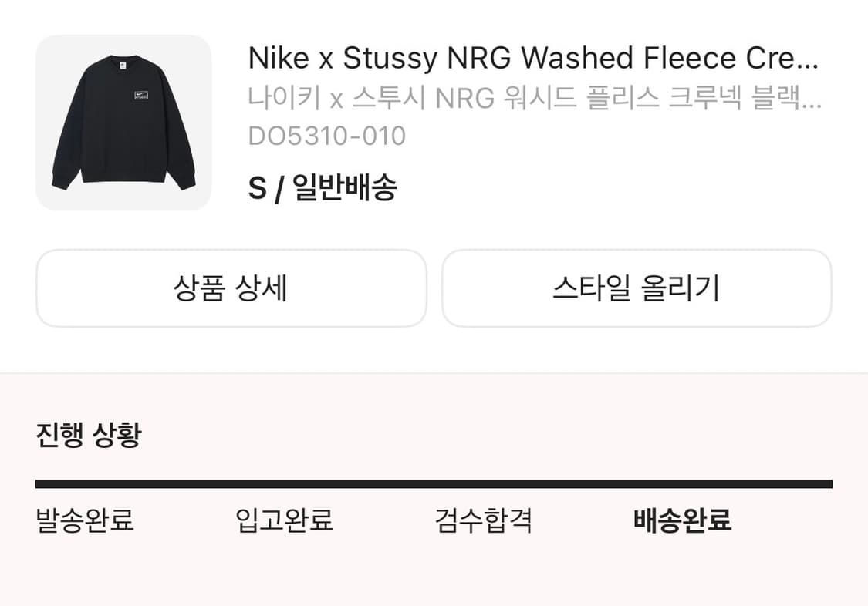Tap 스타일 올리기 to upload a style
The width and height of the screenshot is (868, 606).
click(x=637, y=288)
